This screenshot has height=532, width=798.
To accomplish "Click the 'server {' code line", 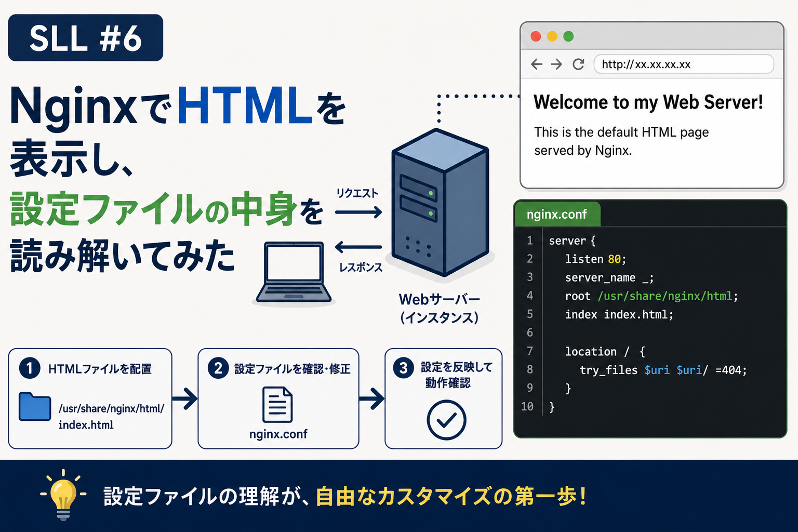I will point(572,241).
